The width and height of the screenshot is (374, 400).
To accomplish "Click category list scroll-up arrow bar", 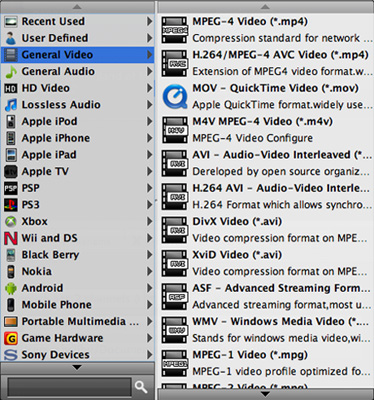I will point(77,7).
